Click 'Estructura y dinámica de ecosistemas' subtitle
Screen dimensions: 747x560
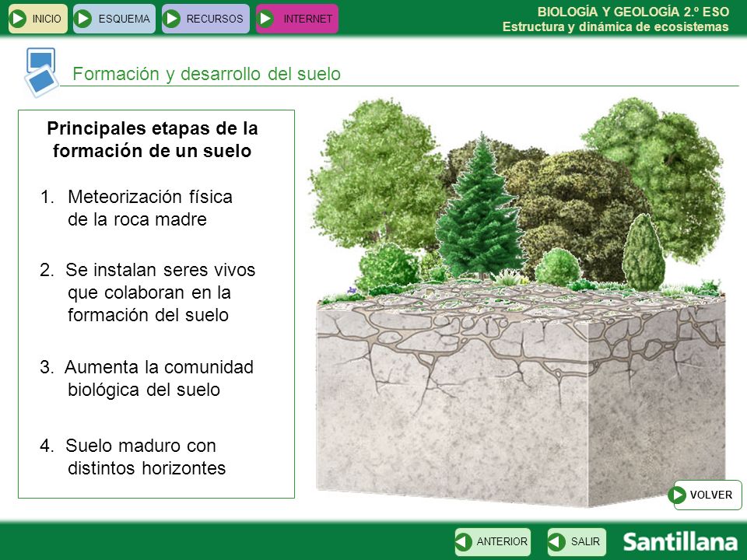pyautogui.click(x=615, y=26)
